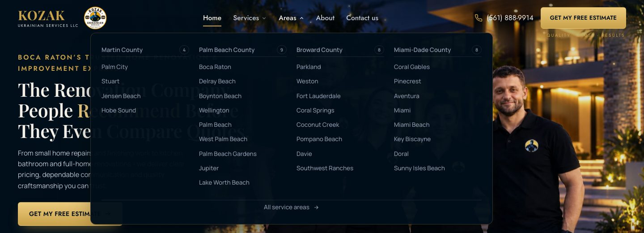Select the Broward County heading
This screenshot has width=644, height=233.
tap(319, 50)
